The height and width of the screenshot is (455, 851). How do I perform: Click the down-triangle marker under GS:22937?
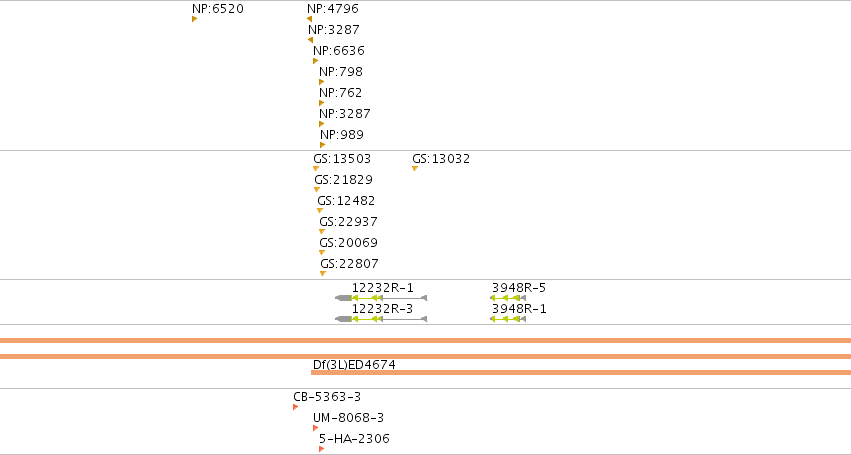(x=322, y=232)
